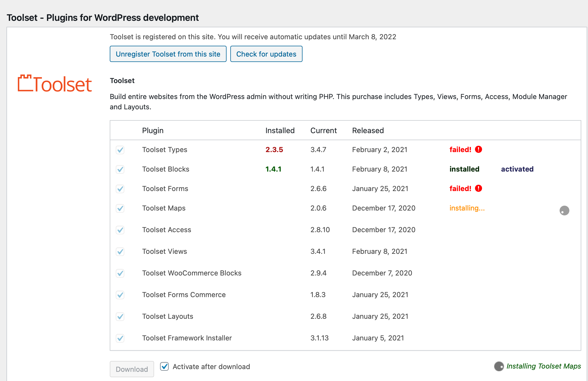
Task: Click Activate after download label
Action: pyautogui.click(x=211, y=367)
